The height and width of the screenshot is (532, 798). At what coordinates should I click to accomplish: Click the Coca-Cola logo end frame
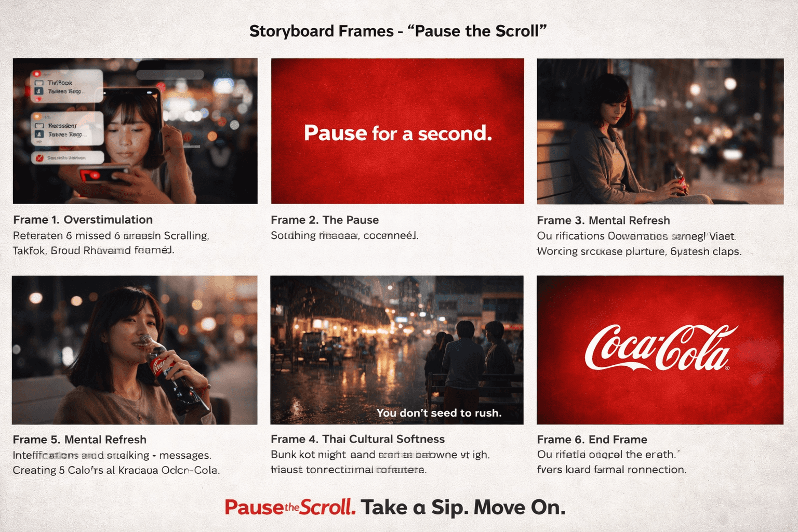[x=660, y=350]
